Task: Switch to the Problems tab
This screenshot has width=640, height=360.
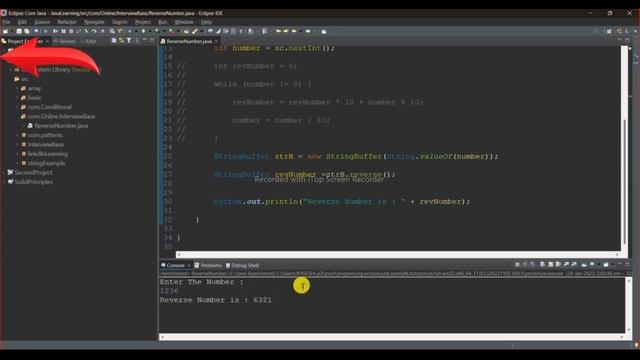Action: pos(208,265)
